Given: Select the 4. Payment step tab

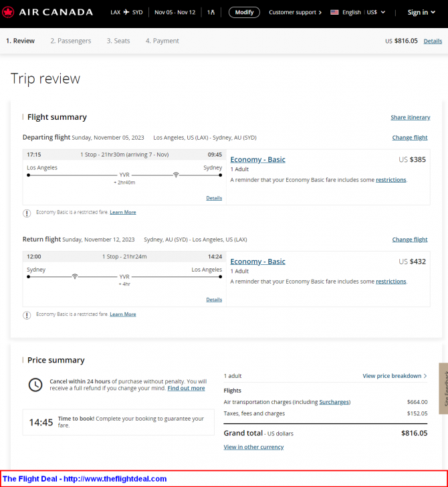Looking at the screenshot, I should pyautogui.click(x=162, y=41).
